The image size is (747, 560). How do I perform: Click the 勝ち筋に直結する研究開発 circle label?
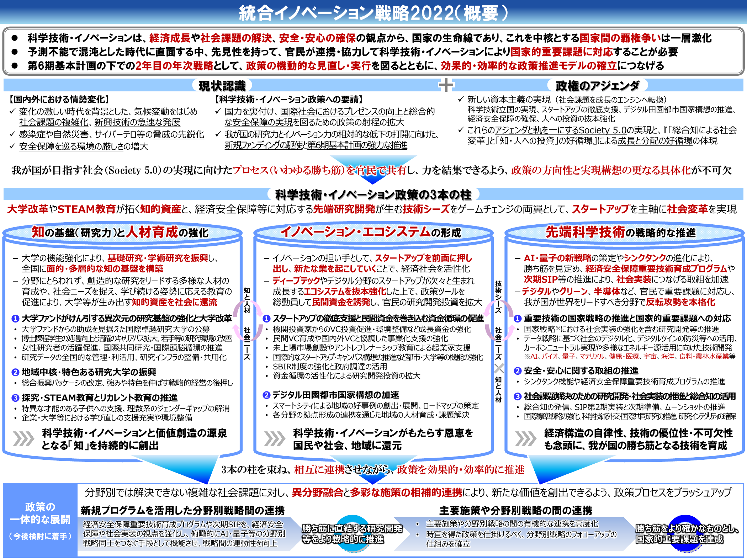pyautogui.click(x=352, y=534)
